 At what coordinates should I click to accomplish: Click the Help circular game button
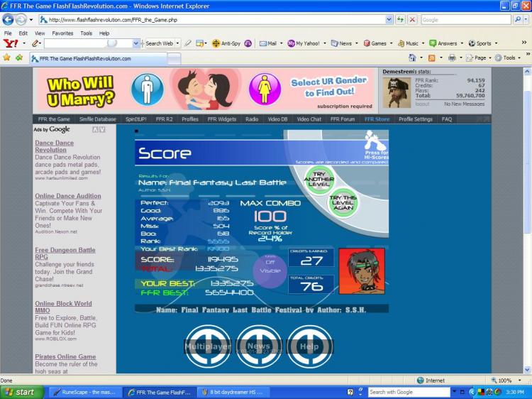click(x=309, y=346)
